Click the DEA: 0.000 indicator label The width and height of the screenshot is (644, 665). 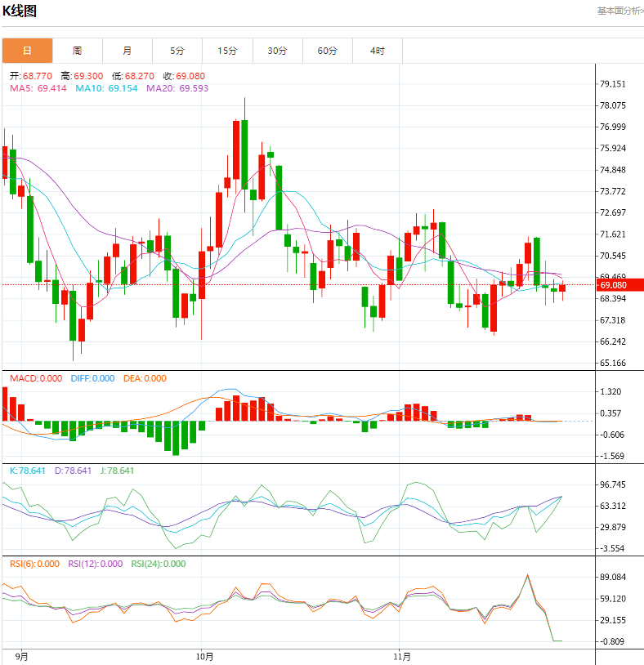[145, 378]
